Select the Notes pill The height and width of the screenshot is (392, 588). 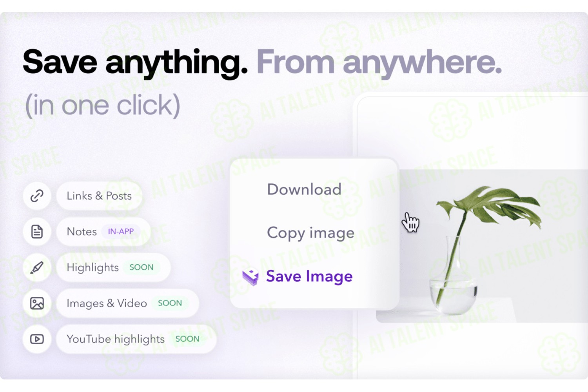pyautogui.click(x=103, y=232)
